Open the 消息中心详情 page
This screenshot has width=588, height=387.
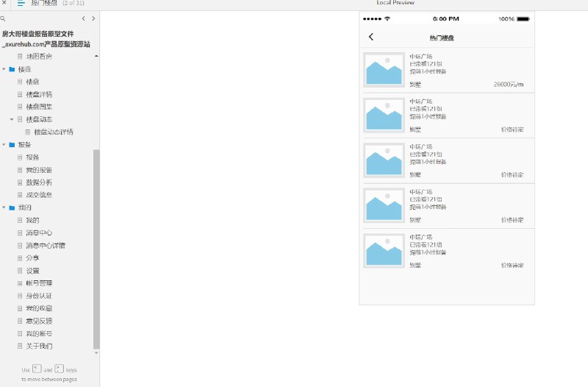(46, 246)
